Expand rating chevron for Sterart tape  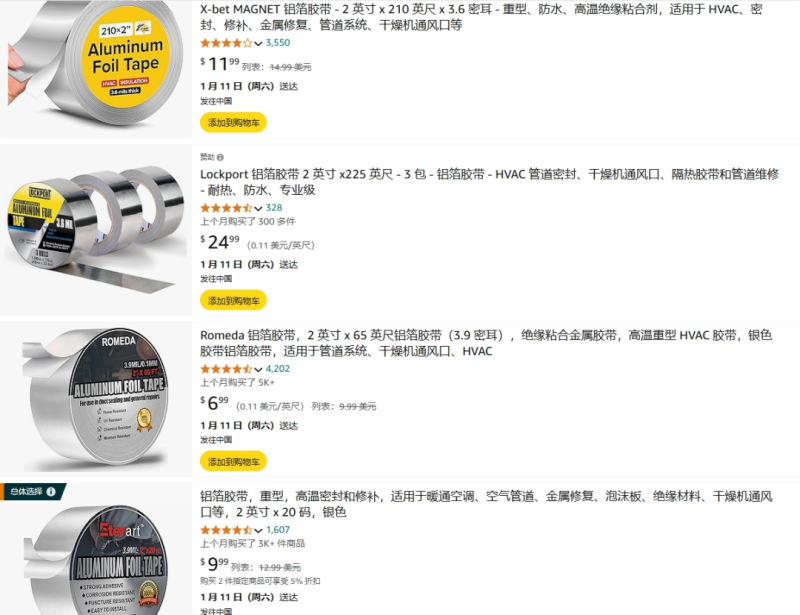click(258, 531)
